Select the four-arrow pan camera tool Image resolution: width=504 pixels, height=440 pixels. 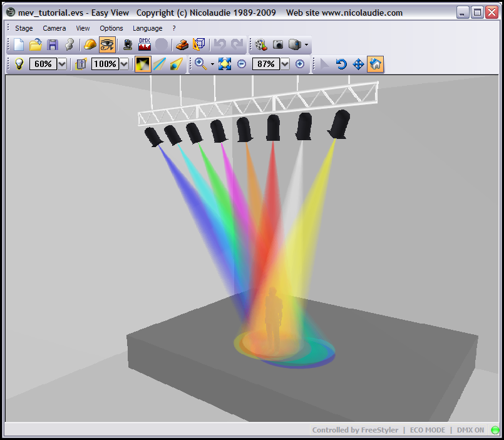pos(358,64)
